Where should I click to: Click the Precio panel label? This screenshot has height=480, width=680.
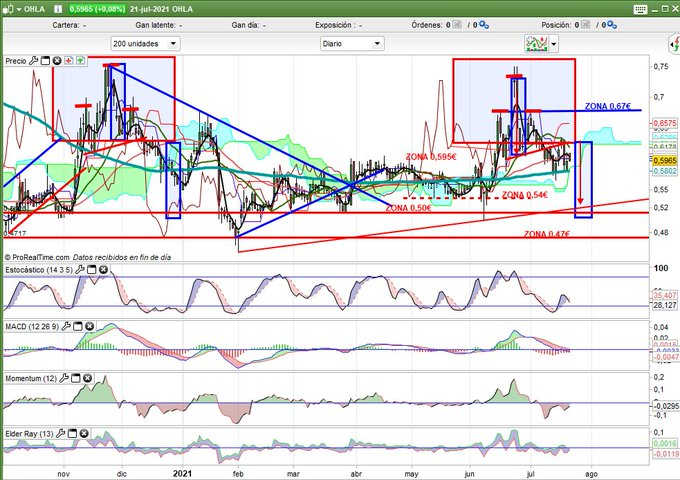[x=16, y=61]
